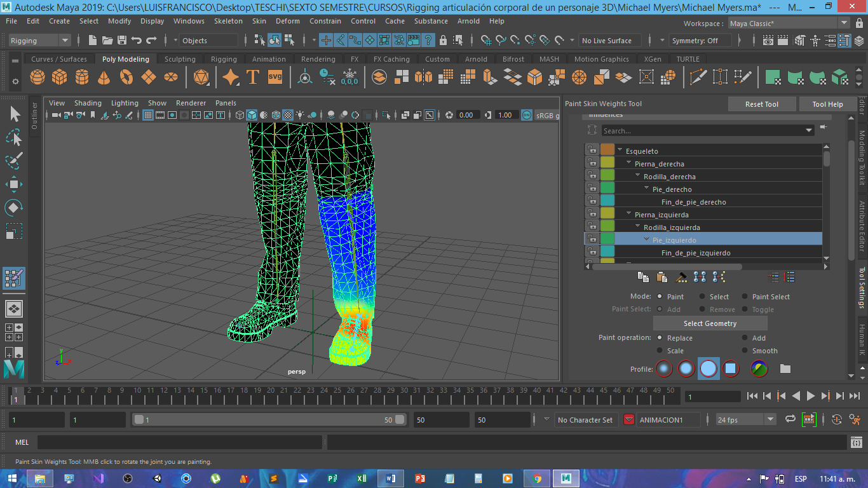The height and width of the screenshot is (488, 868).
Task: Collapse the Pierna_izquierda tree node
Action: pos(628,214)
